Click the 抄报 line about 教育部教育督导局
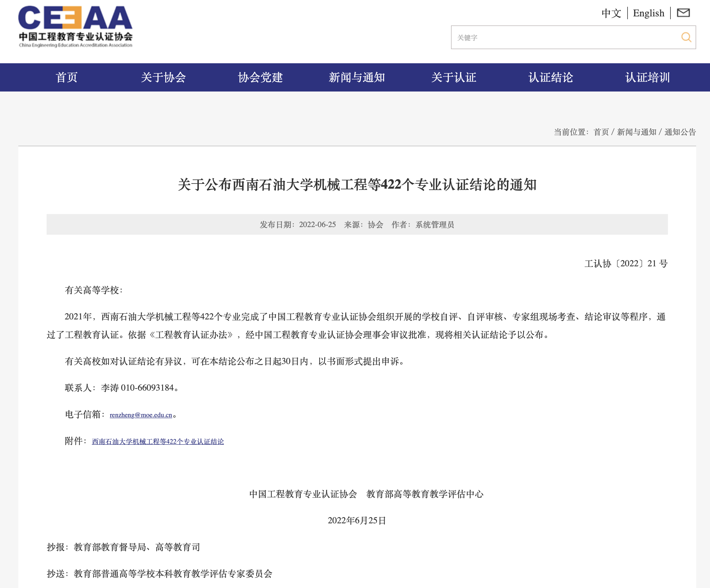 click(x=124, y=547)
